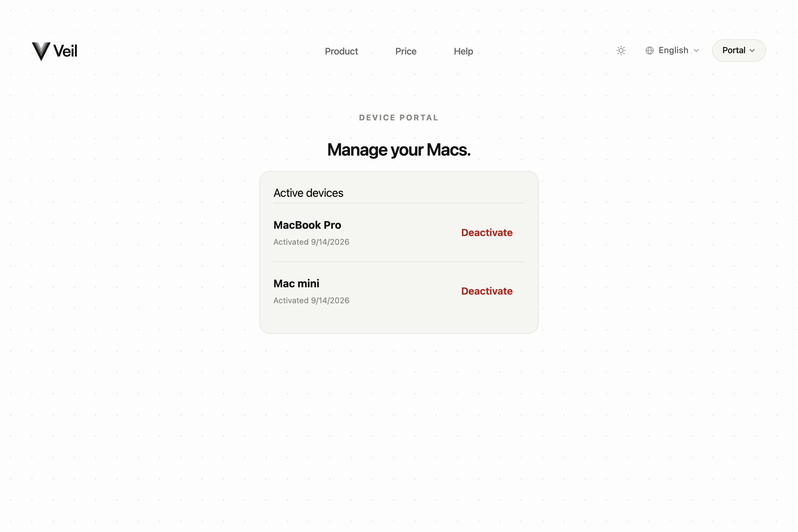Open the Help nav link
The height and width of the screenshot is (532, 798).
(464, 51)
